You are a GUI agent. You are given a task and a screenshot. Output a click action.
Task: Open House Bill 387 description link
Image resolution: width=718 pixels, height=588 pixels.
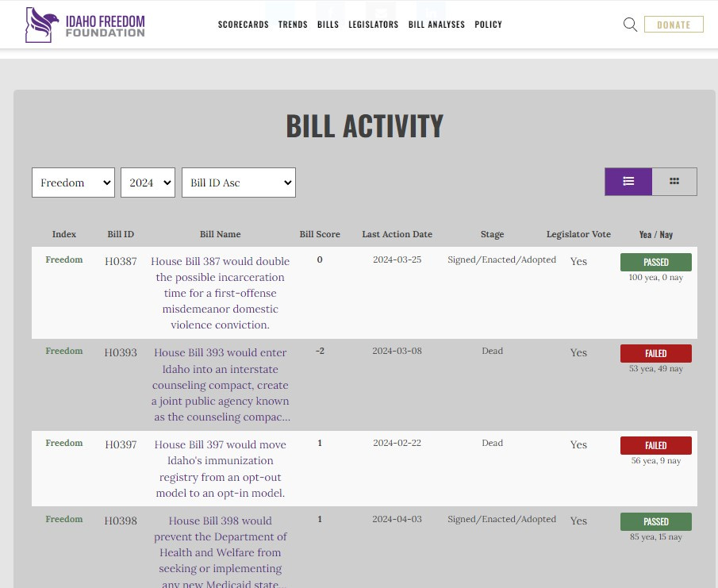pyautogui.click(x=221, y=293)
